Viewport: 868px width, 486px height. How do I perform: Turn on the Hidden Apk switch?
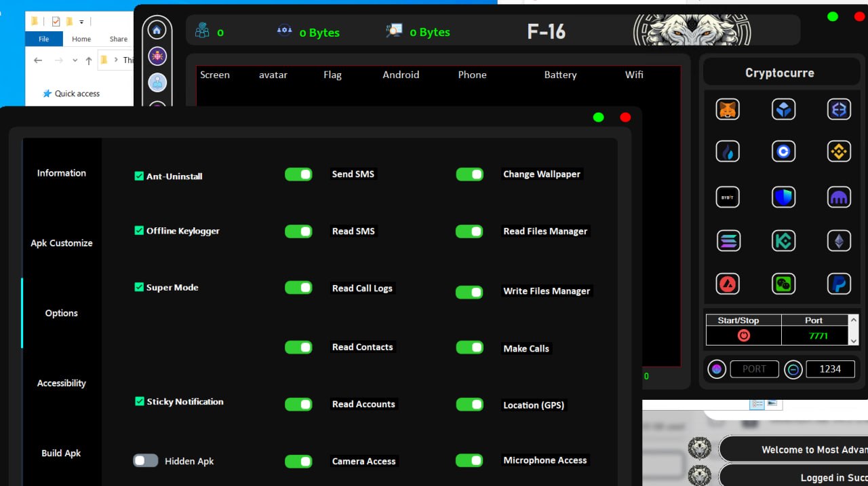point(146,461)
